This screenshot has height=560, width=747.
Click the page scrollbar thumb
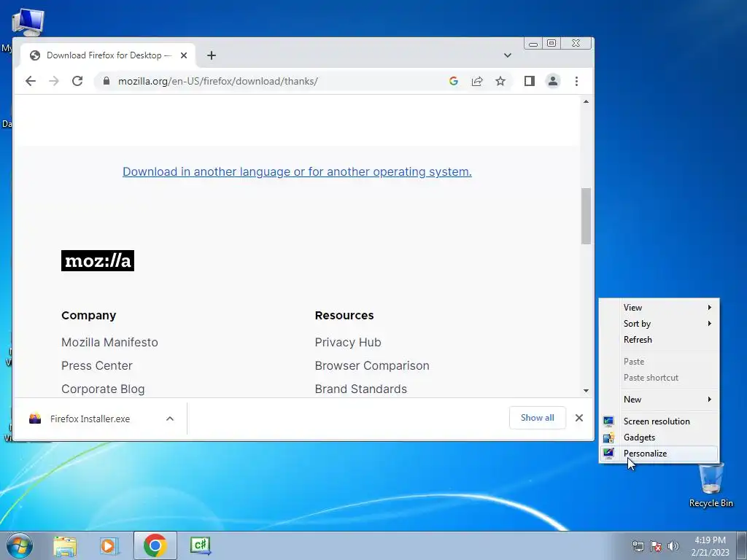[x=586, y=216]
